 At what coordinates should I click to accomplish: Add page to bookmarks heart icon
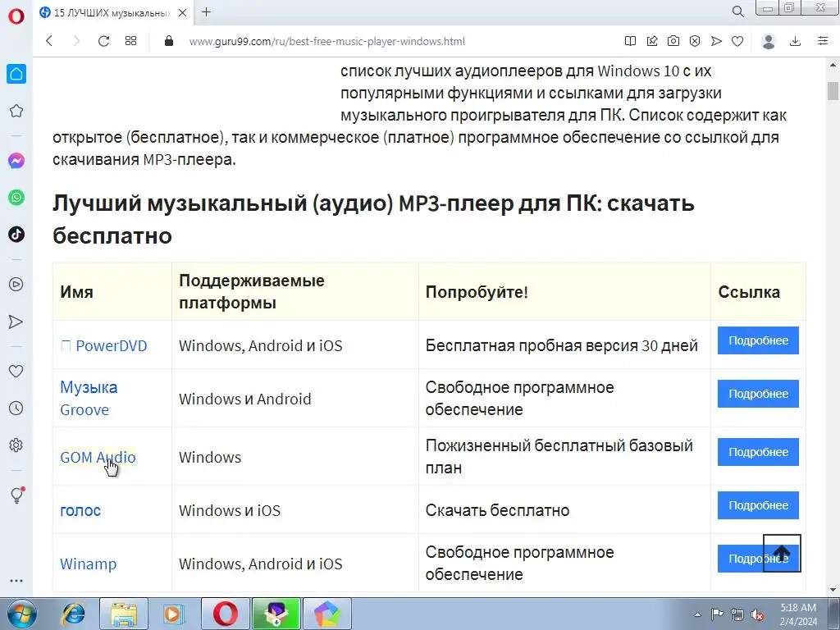tap(737, 41)
